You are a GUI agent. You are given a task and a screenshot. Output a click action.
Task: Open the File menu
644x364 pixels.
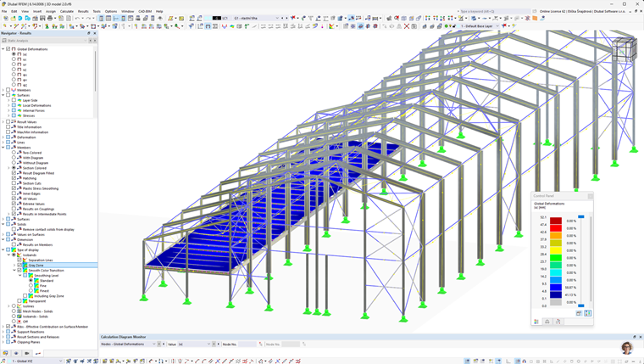(x=4, y=12)
